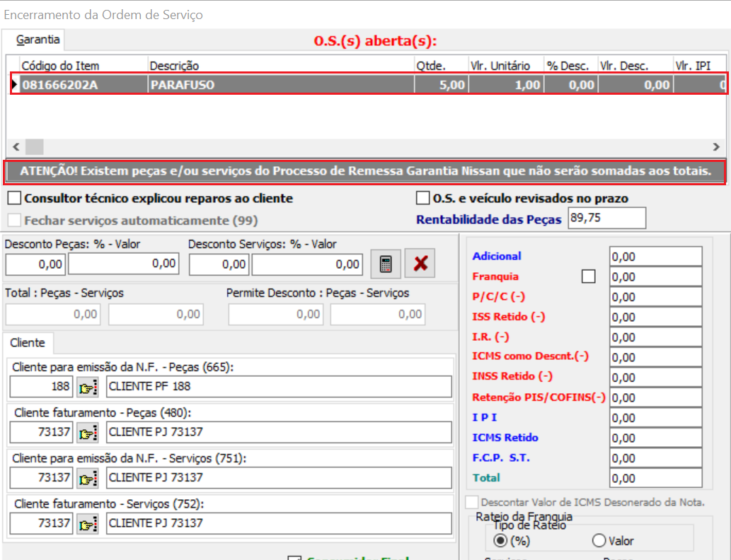Screen dimensions: 731x560
Task: Click the I P I value field
Action: [655, 417]
